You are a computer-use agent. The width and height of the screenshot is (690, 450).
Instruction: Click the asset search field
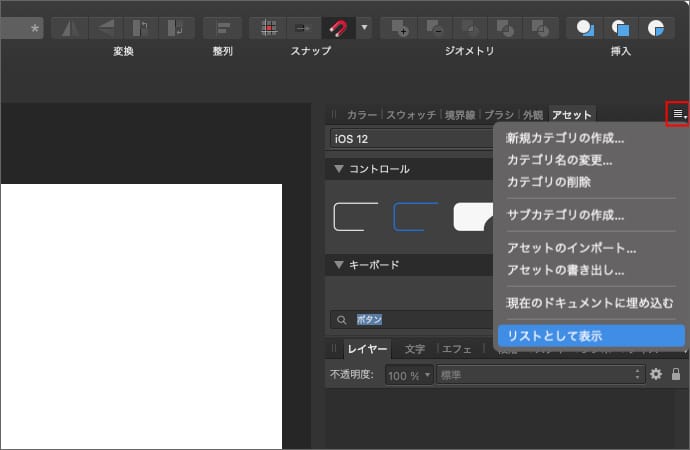pos(420,319)
